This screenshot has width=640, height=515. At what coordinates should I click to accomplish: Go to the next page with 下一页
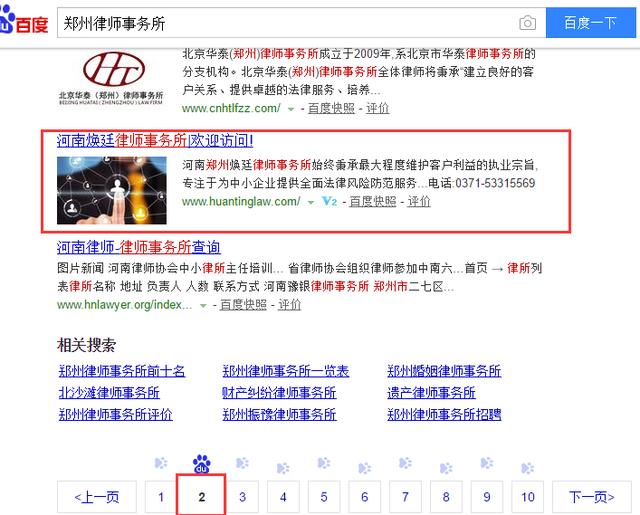click(591, 496)
